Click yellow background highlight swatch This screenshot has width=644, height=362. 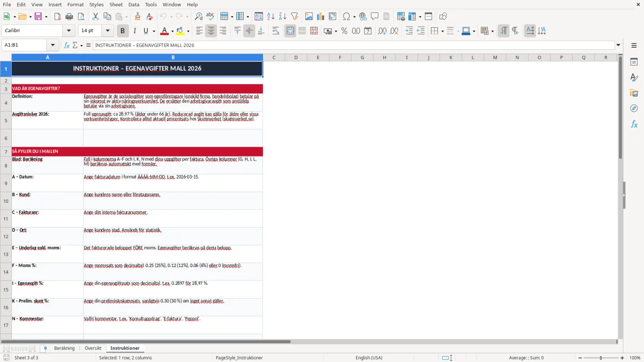click(x=180, y=31)
